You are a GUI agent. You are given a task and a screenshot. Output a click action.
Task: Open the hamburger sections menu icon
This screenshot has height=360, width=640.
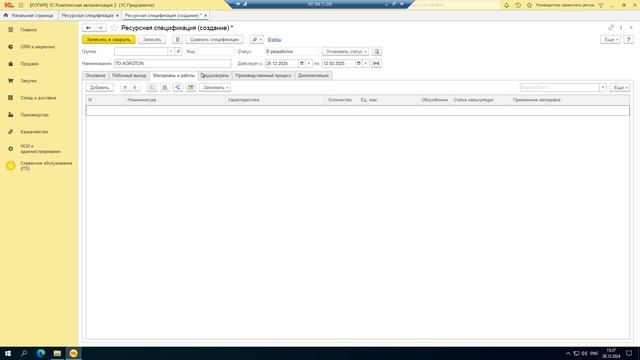point(21,5)
